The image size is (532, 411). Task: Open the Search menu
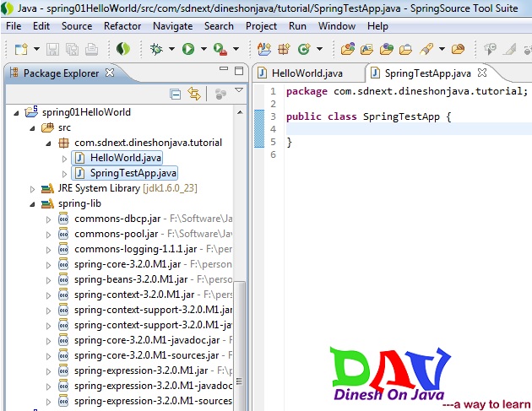[x=219, y=26]
